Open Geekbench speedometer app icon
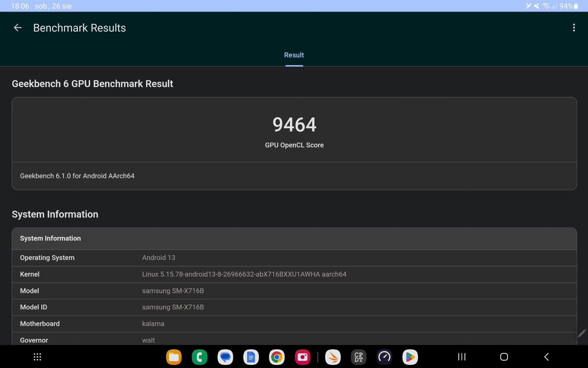Screen dimensions: 588x368 (x=384, y=357)
